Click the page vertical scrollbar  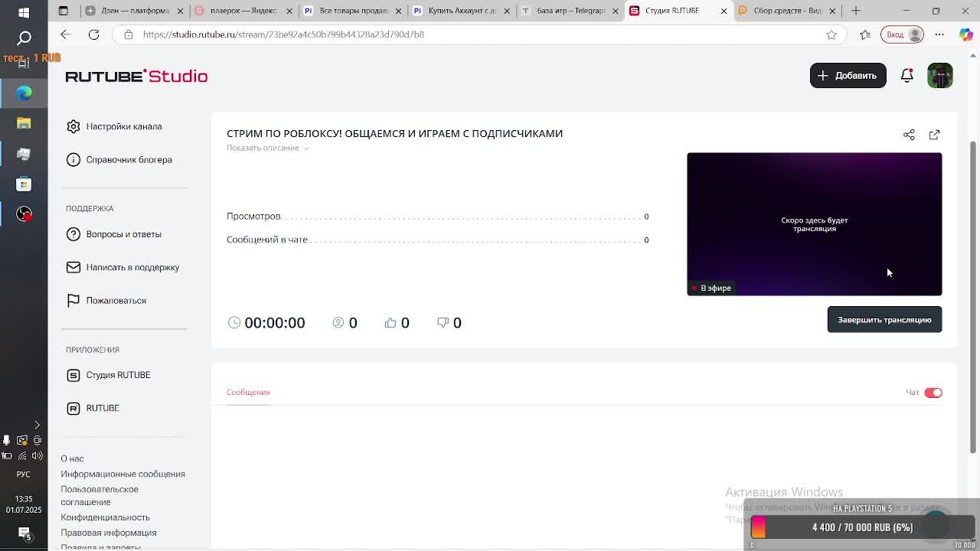tap(973, 297)
